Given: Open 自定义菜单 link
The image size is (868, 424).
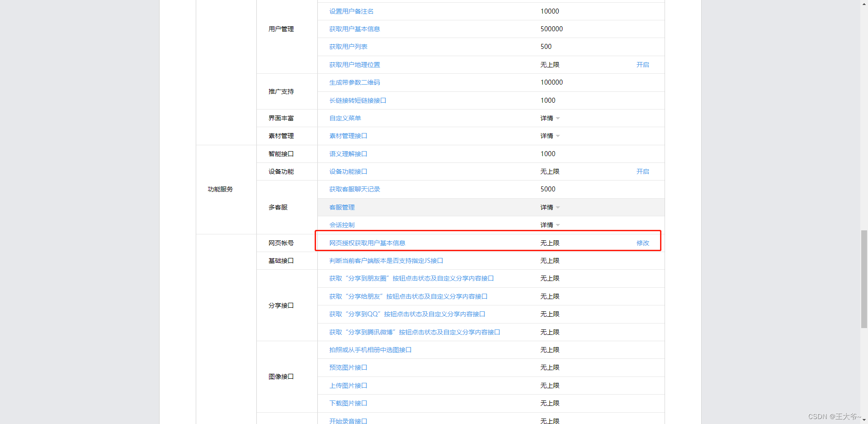Looking at the screenshot, I should [345, 118].
